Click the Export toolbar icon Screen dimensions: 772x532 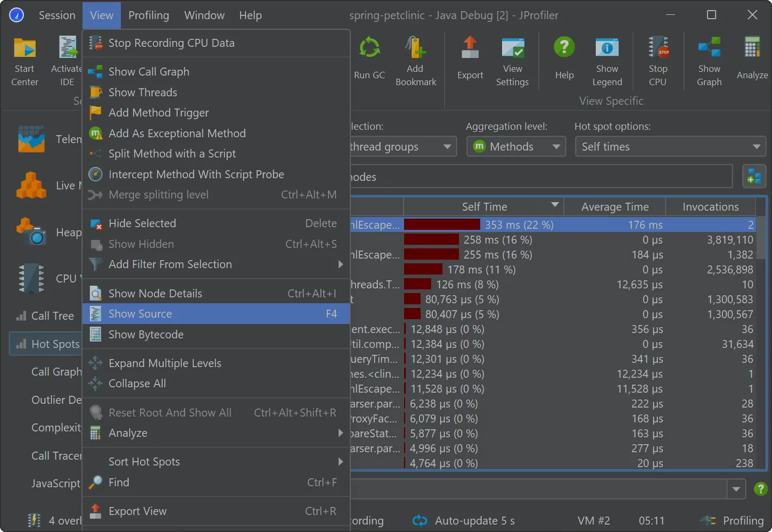(470, 48)
